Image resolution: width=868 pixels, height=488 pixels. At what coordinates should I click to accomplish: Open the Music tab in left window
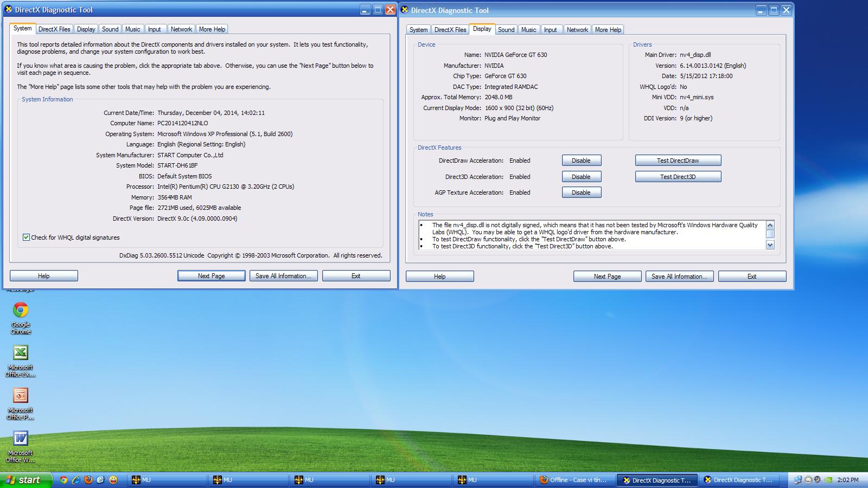point(133,29)
